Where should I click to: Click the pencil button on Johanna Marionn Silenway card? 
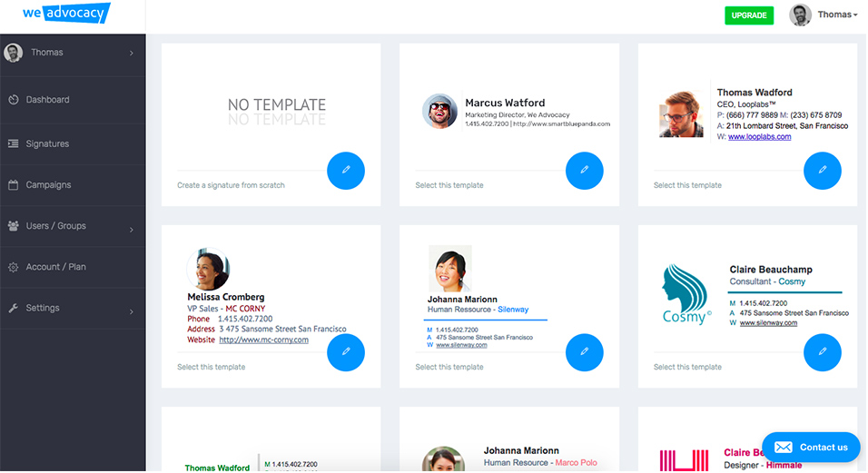coord(585,352)
